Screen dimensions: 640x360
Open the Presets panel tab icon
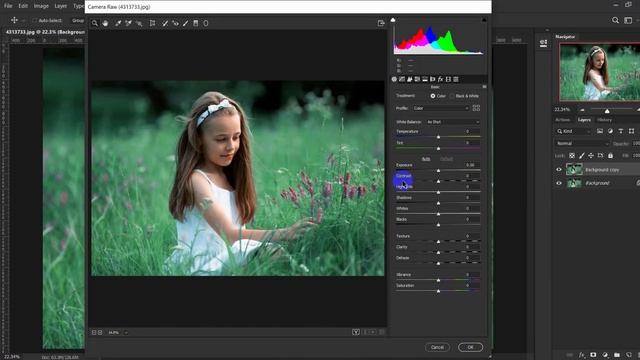pos(456,79)
